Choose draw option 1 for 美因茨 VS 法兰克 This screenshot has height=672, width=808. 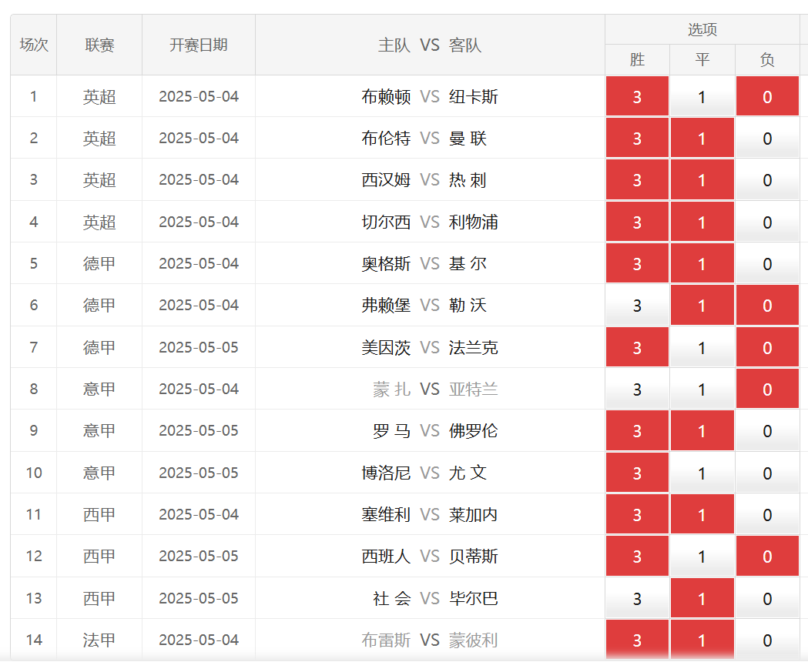point(702,347)
